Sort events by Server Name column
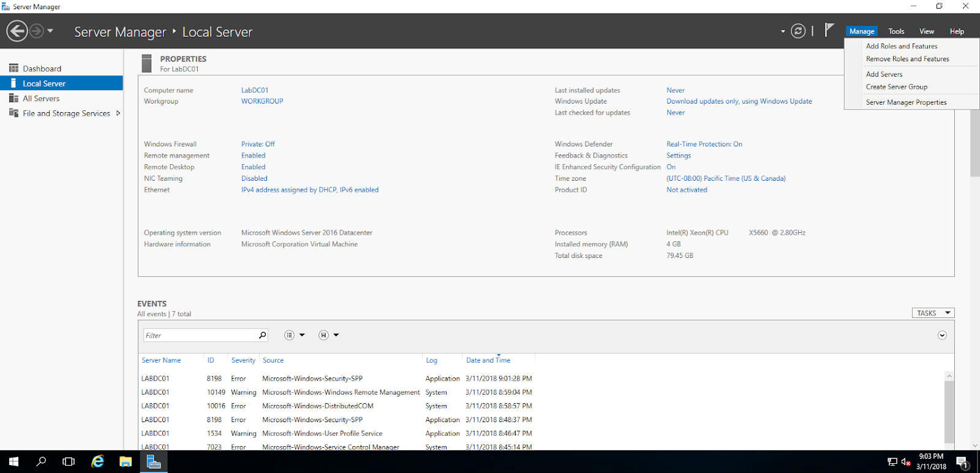The height and width of the screenshot is (473, 980). coord(161,360)
